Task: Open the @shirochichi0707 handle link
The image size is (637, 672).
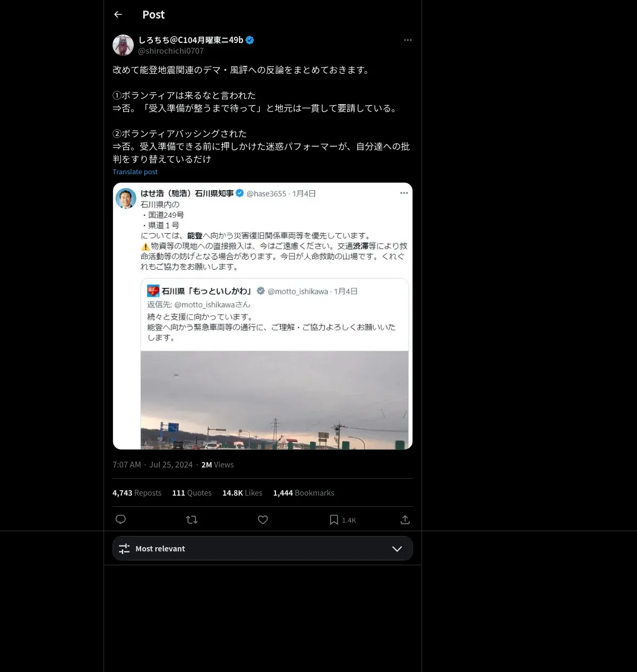Action: (x=171, y=51)
